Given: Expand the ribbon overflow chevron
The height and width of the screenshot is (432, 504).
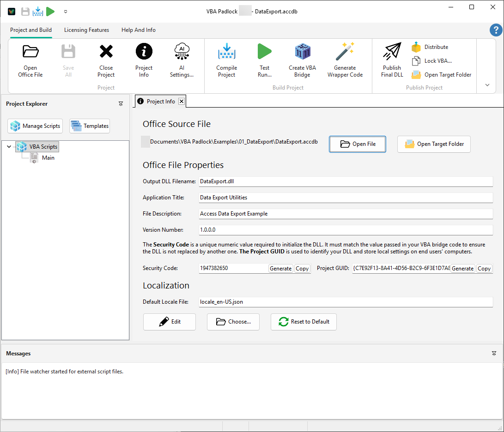Looking at the screenshot, I should click(487, 85).
